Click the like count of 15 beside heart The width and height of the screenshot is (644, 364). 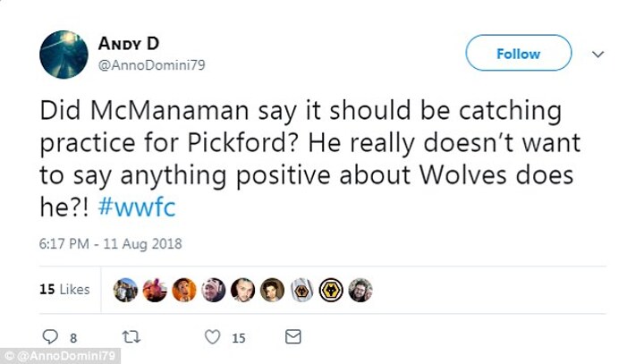[239, 338]
